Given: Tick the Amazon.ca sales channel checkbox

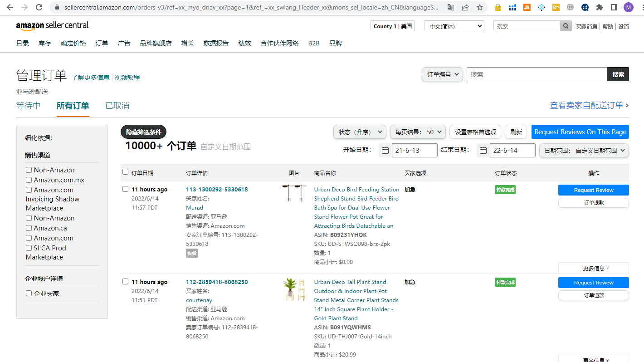Looking at the screenshot, I should click(29, 228).
